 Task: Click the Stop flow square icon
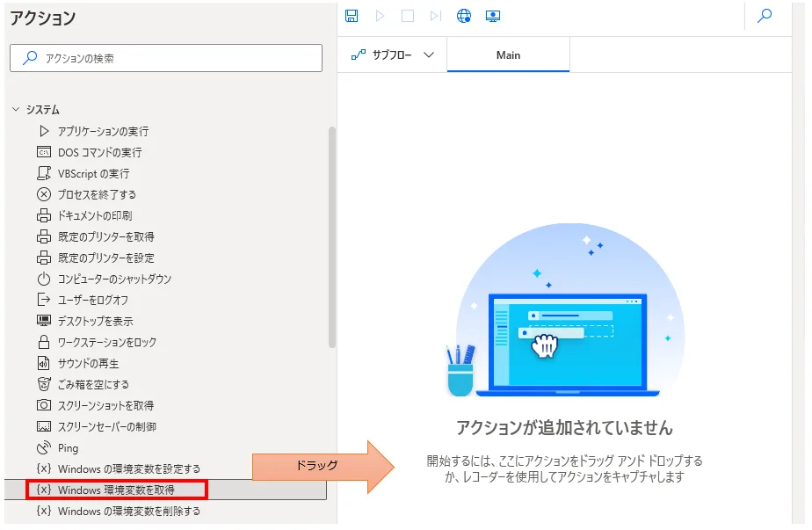click(407, 16)
